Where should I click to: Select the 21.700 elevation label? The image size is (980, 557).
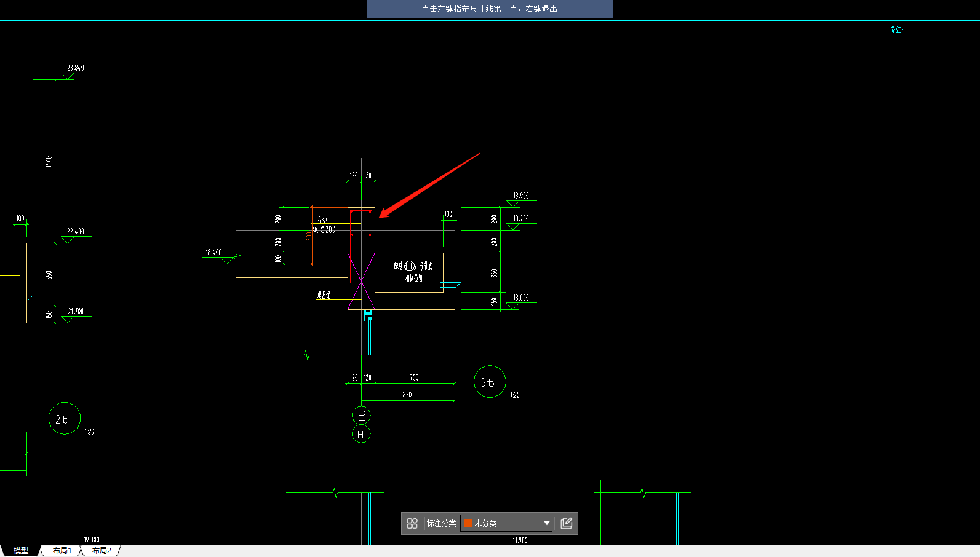pos(76,311)
